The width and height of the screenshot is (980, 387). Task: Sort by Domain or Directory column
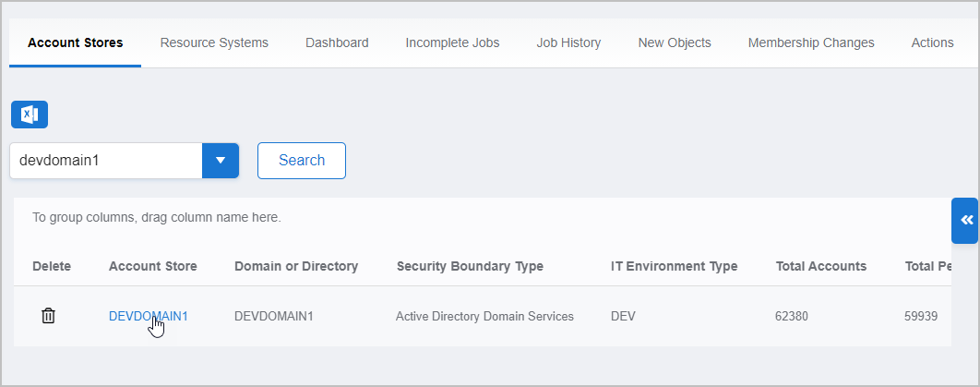pos(296,266)
